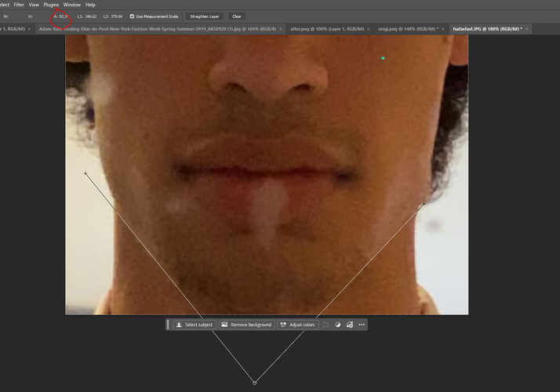560x392 pixels.
Task: Click the task bar drag handle
Action: pos(168,325)
